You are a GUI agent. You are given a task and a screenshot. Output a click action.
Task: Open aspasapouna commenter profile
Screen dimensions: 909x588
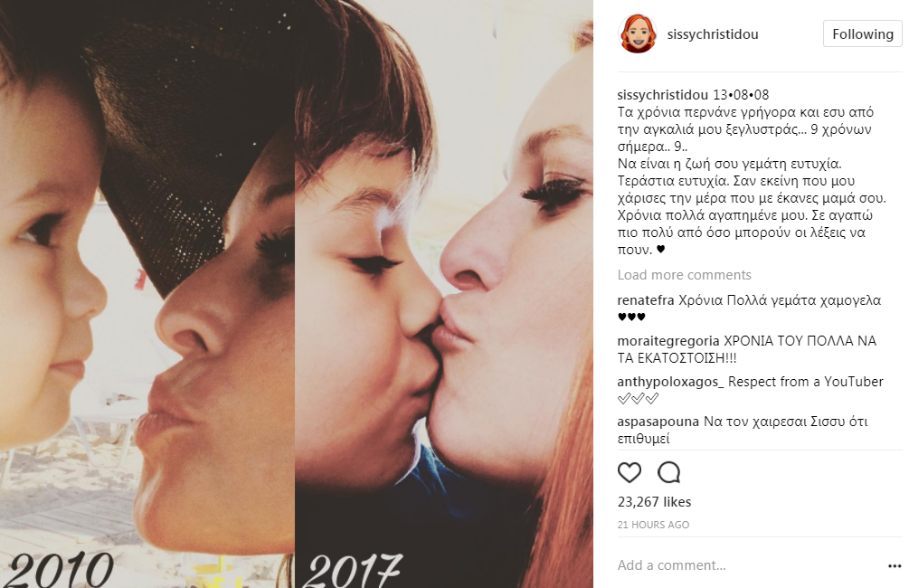pos(658,422)
